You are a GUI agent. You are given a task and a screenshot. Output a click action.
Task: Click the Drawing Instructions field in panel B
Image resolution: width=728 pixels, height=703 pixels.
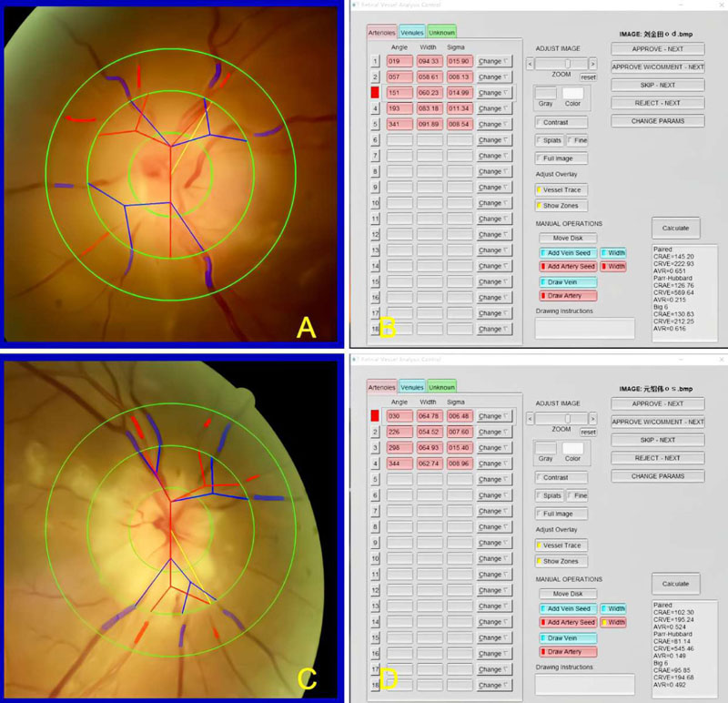tap(585, 328)
